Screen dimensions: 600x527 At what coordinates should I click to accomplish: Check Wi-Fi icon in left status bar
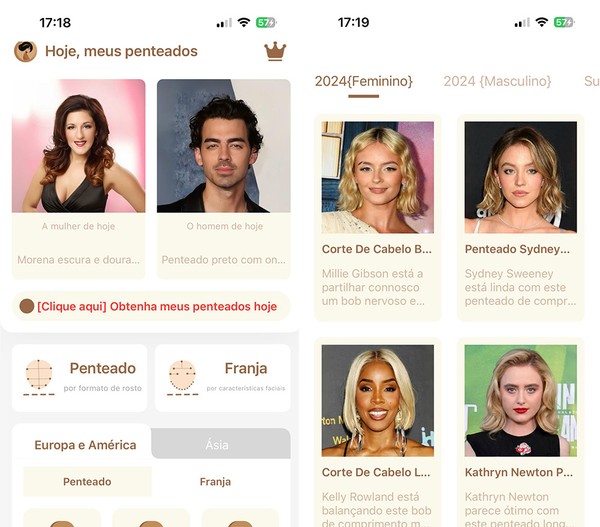[244, 22]
